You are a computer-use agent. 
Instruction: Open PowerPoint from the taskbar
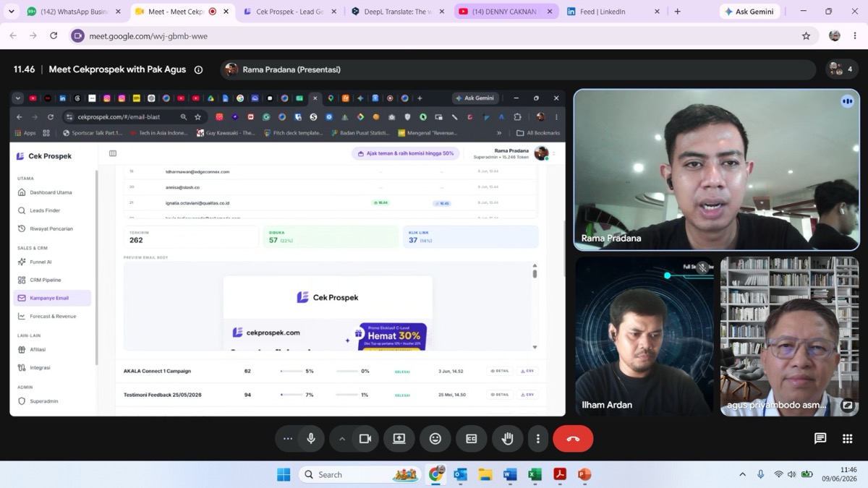pos(584,475)
